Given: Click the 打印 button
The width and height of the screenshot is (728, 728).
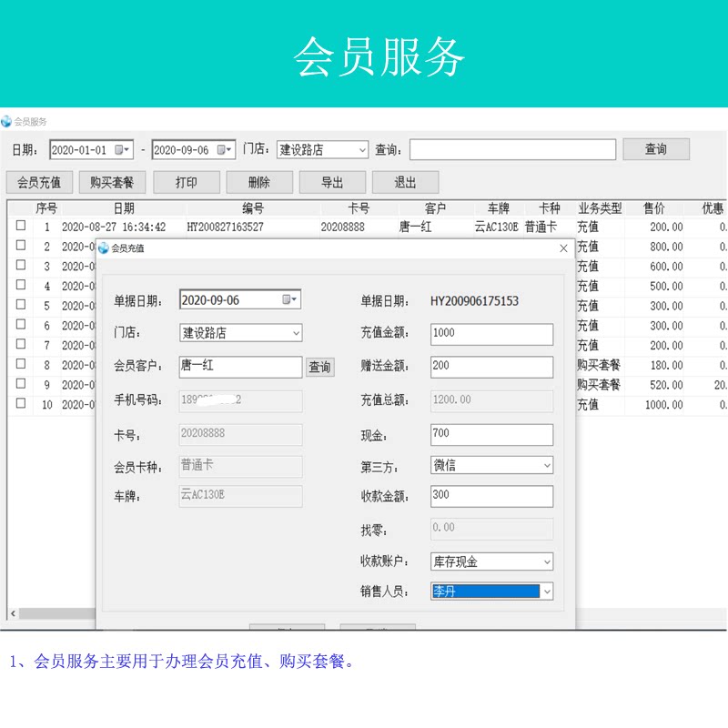Looking at the screenshot, I should (187, 182).
